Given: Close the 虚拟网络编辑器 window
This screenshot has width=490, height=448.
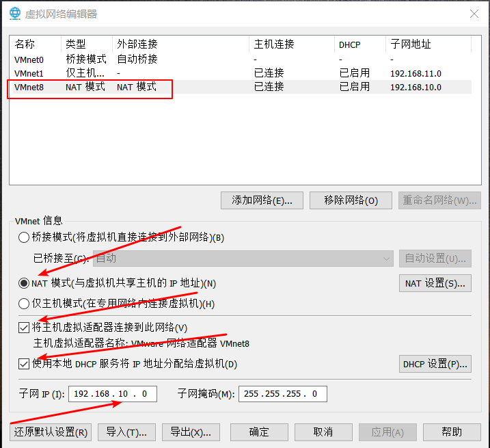Looking at the screenshot, I should click(474, 14).
